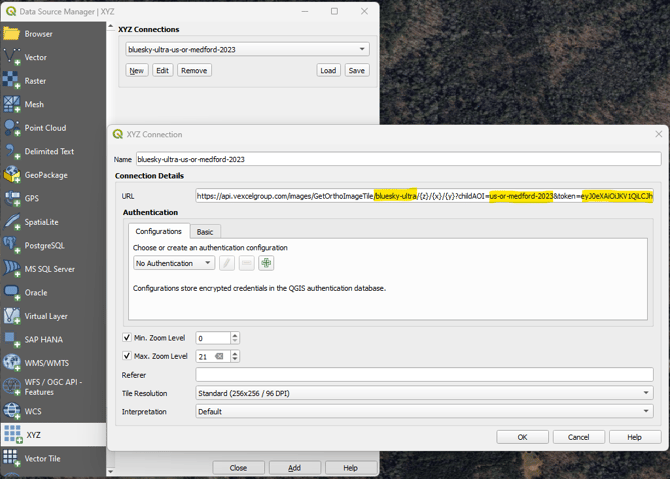
Task: Add a new authentication configuration with green plus
Action: [266, 263]
